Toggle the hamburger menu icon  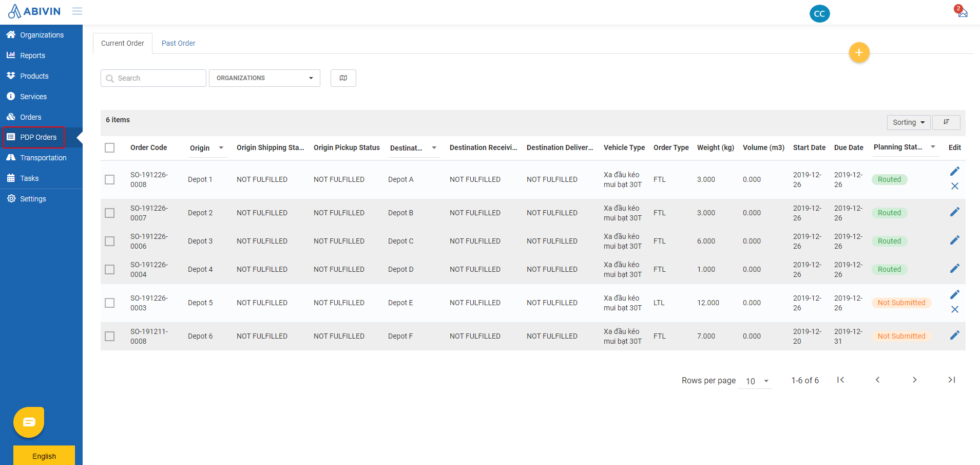tap(77, 11)
